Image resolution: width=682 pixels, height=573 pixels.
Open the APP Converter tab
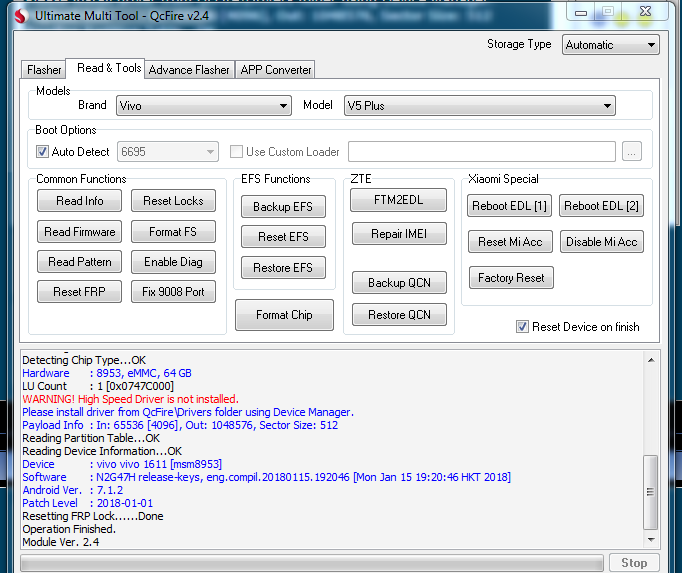[x=276, y=70]
